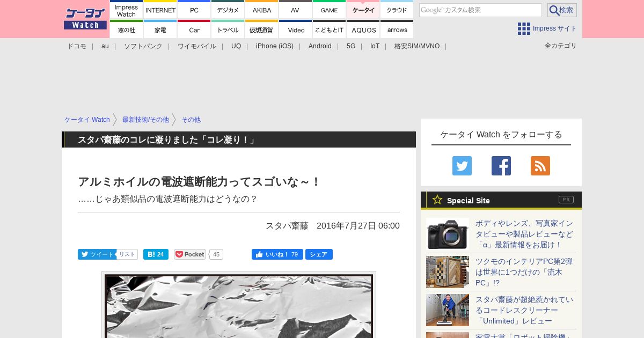The width and height of the screenshot is (644, 338).
Task: Open the デジカメ Watch tab
Action: click(x=228, y=9)
